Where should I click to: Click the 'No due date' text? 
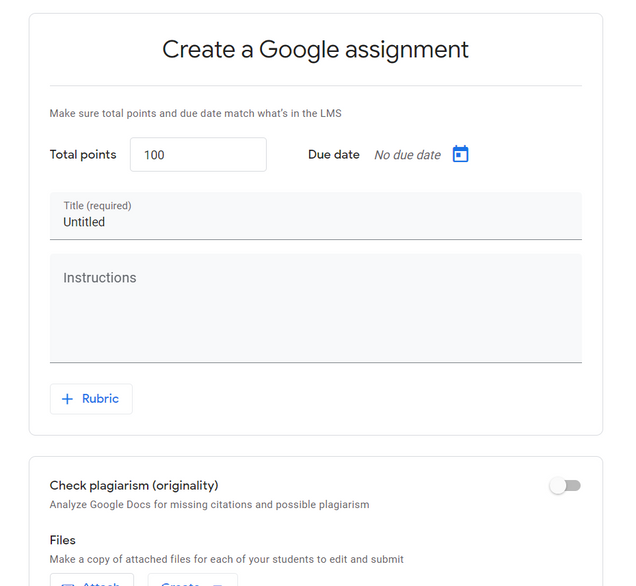point(407,155)
